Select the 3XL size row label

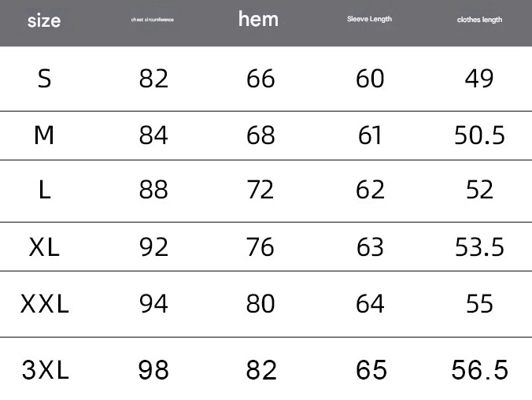click(46, 369)
